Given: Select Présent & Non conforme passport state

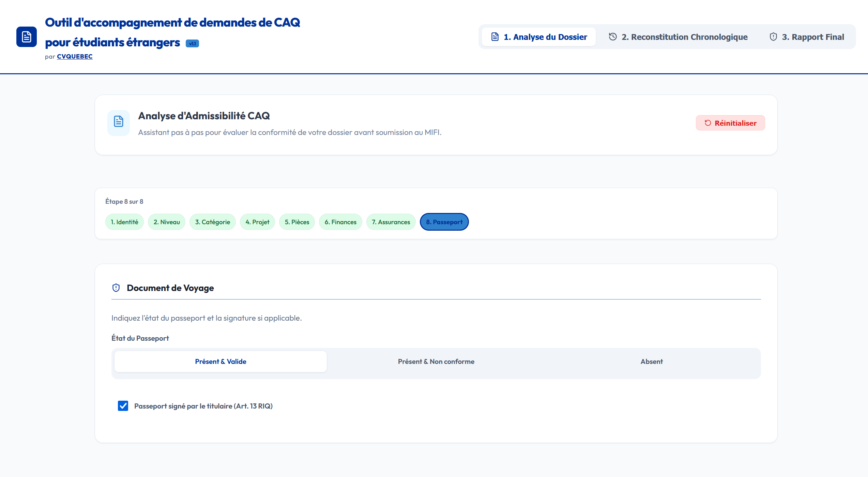Looking at the screenshot, I should [436, 361].
